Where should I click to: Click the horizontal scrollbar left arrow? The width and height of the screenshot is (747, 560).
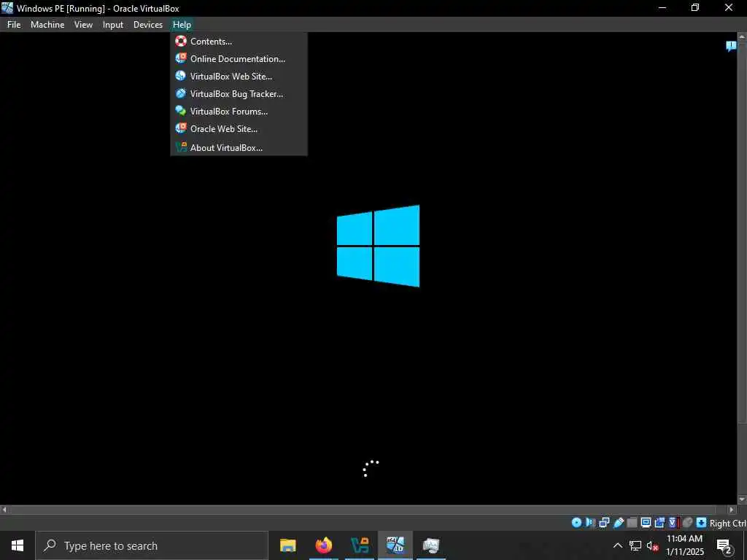point(4,510)
